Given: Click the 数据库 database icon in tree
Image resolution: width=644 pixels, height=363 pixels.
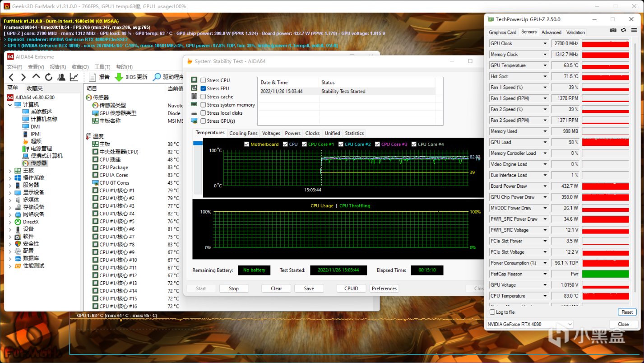Looking at the screenshot, I should tap(18, 258).
